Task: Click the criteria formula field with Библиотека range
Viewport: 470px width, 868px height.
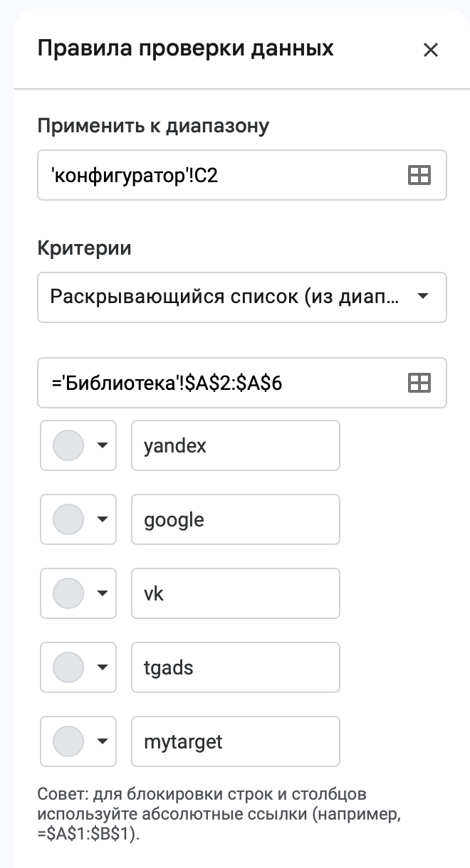Action: pyautogui.click(x=214, y=383)
